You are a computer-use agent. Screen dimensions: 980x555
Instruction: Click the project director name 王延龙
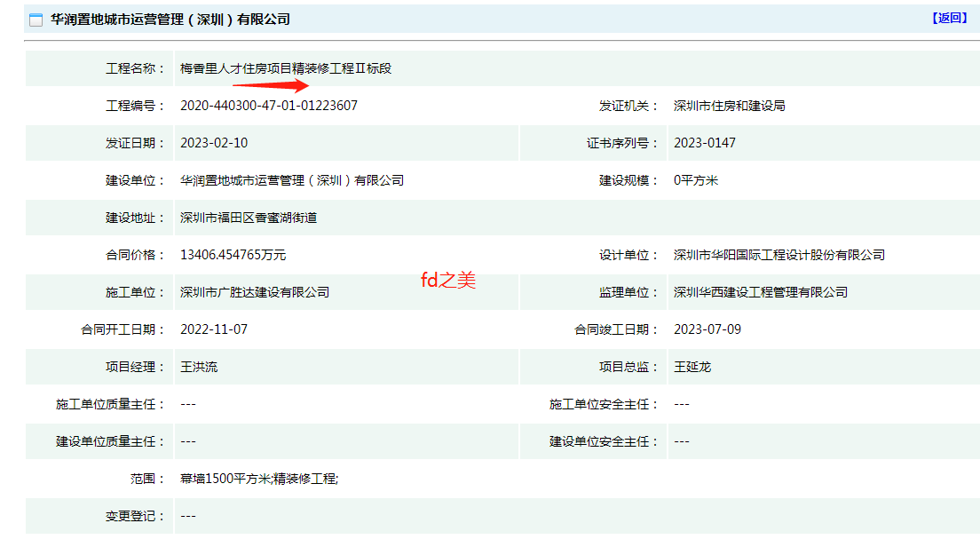[x=692, y=367]
